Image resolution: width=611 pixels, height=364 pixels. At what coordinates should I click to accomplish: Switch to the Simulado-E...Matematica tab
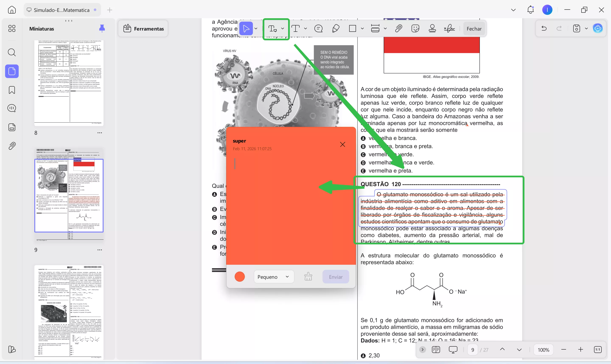point(62,10)
